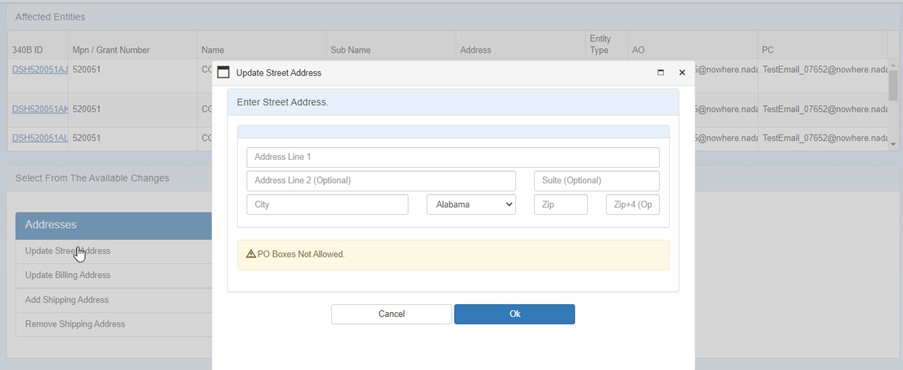Click the Address Line 1 field
This screenshot has width=903, height=370.
pos(453,157)
